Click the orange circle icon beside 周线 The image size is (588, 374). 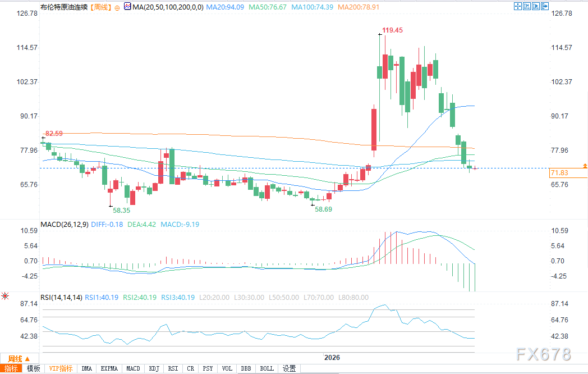point(117,7)
